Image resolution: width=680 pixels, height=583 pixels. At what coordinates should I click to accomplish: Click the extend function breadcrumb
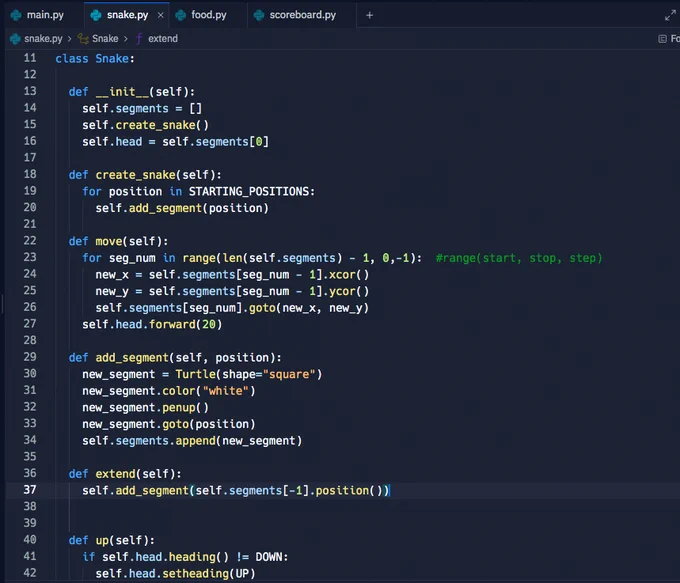163,39
